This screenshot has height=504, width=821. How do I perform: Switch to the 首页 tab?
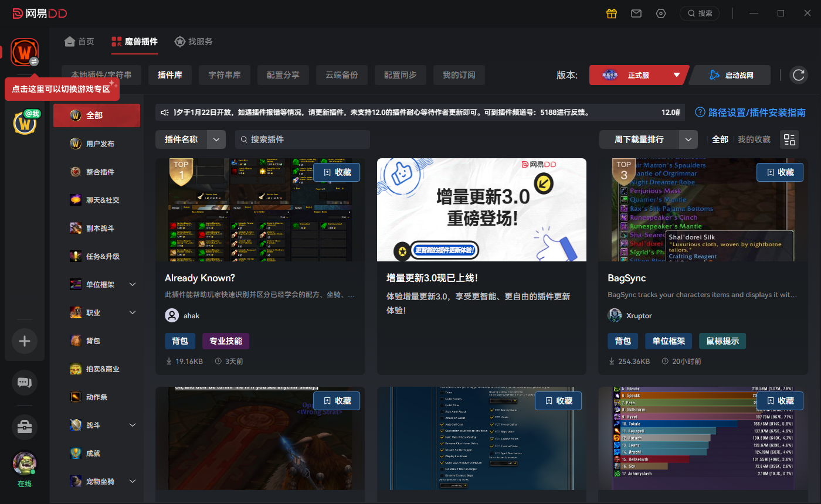79,41
